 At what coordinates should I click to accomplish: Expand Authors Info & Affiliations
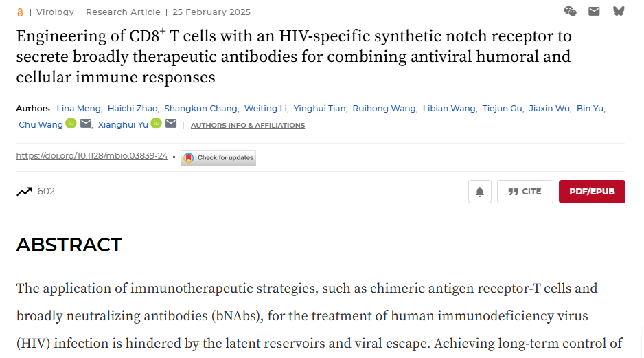pyautogui.click(x=248, y=125)
